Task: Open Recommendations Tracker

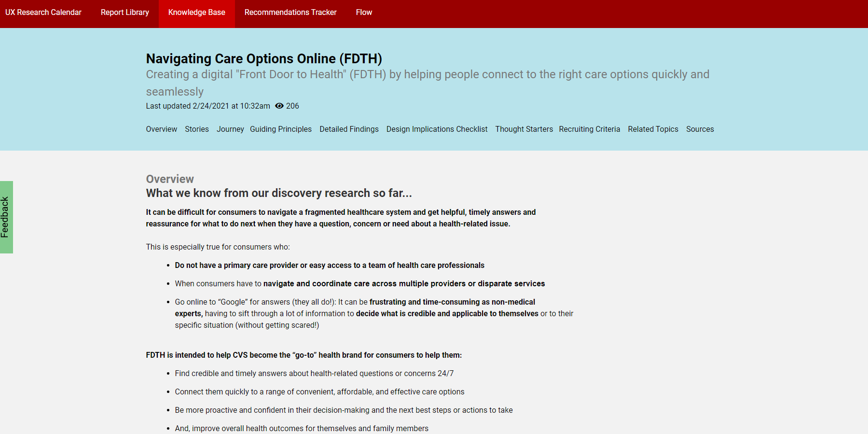Action: tap(290, 13)
